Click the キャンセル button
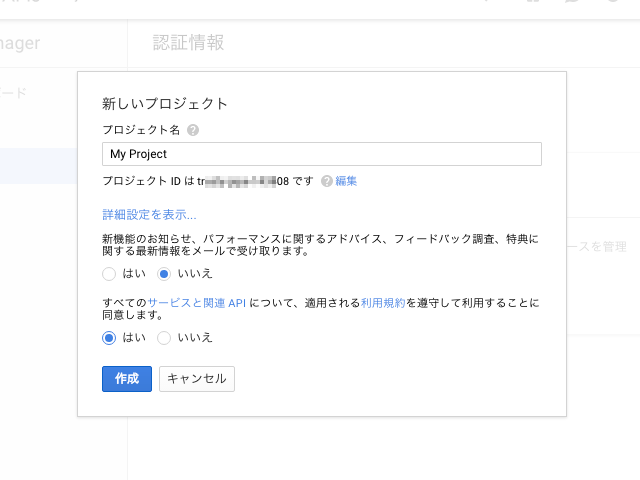640x480 pixels. coord(197,379)
